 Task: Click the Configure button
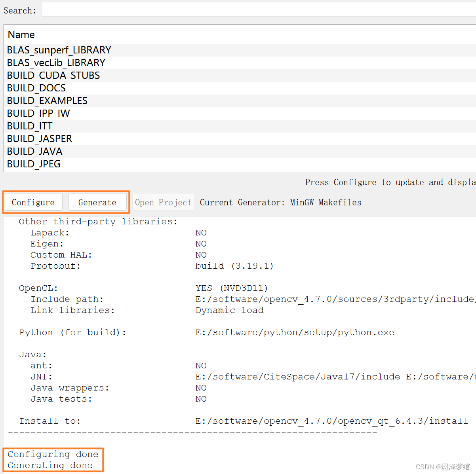pyautogui.click(x=33, y=202)
